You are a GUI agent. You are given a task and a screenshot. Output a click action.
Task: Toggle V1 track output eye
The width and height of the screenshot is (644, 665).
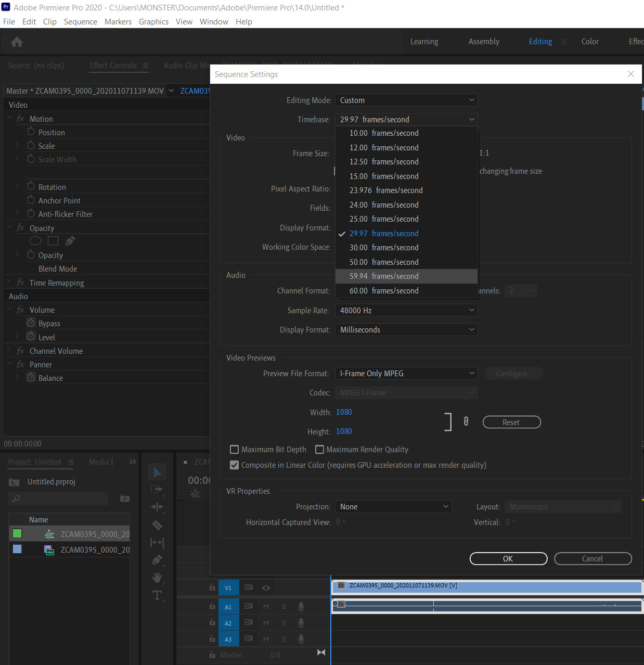[x=266, y=587]
